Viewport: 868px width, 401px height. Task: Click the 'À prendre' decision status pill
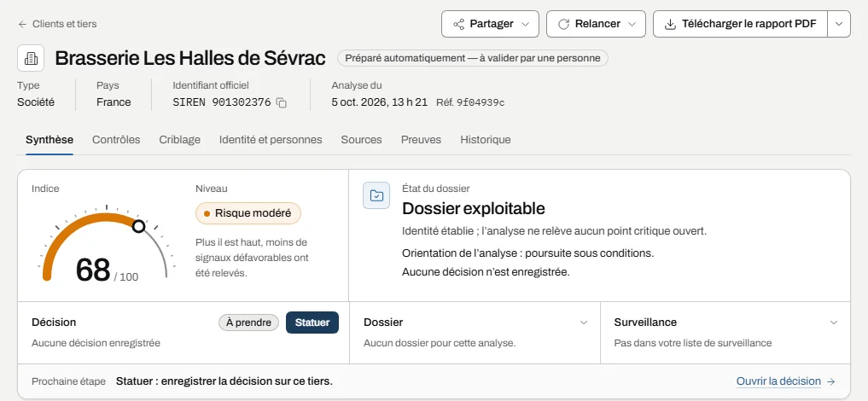tap(248, 323)
